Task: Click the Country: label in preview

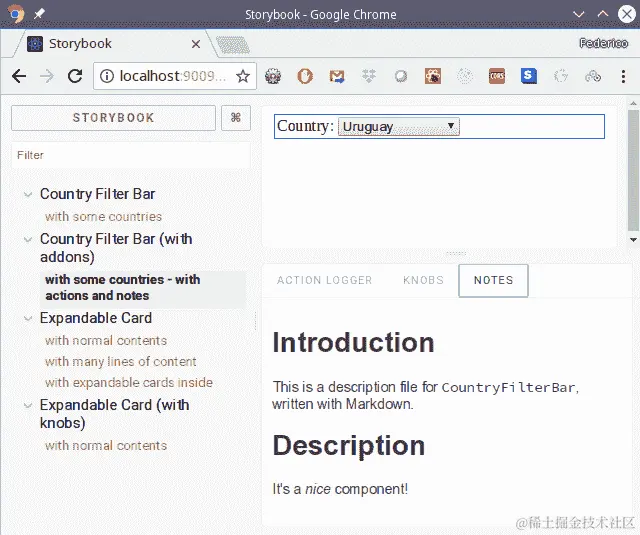Action: 305,126
